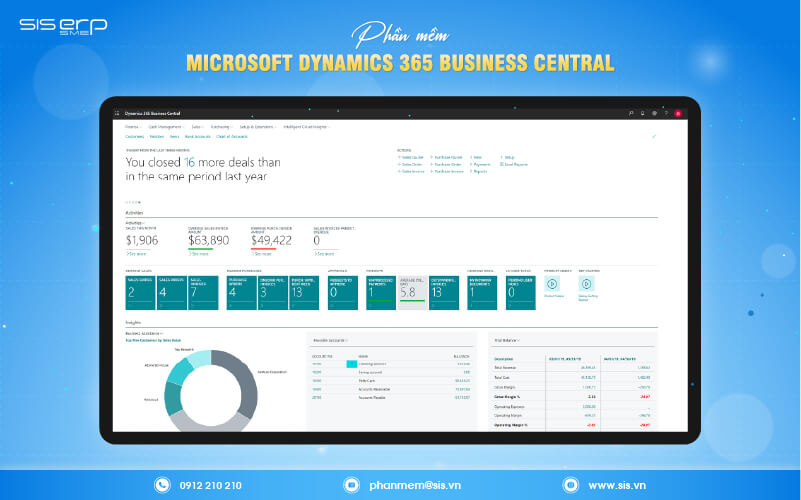Open the red user account avatar

point(678,114)
